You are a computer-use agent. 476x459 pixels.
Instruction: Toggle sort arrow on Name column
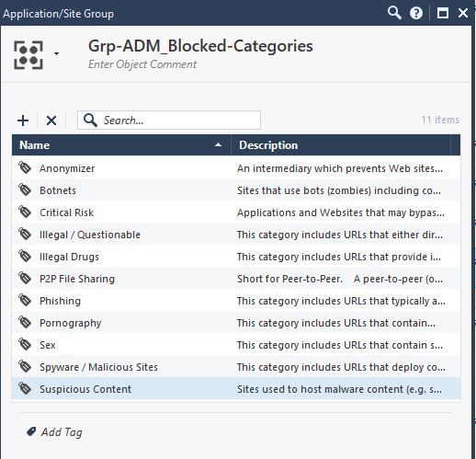(218, 144)
